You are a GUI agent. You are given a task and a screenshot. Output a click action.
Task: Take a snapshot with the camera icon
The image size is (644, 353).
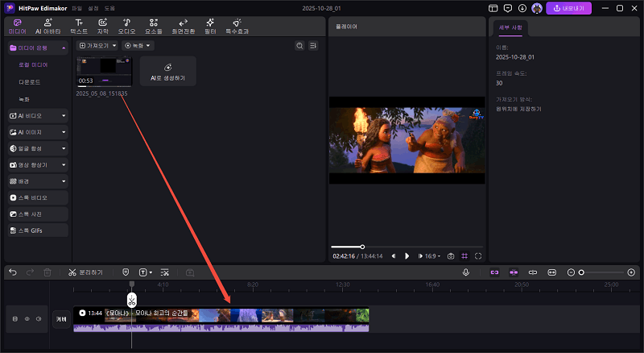451,255
